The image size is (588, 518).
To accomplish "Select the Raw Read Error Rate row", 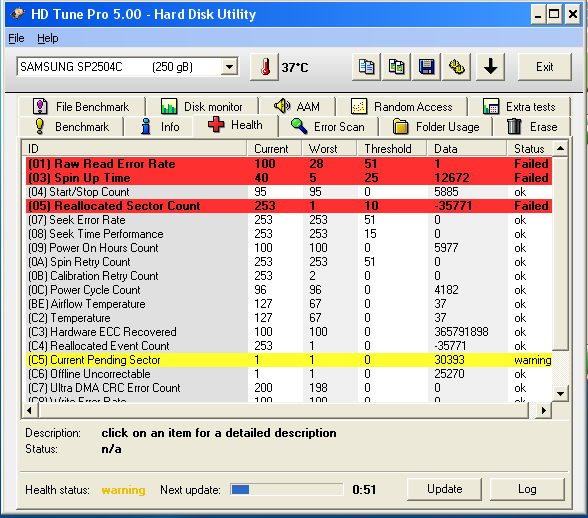I will (289, 164).
